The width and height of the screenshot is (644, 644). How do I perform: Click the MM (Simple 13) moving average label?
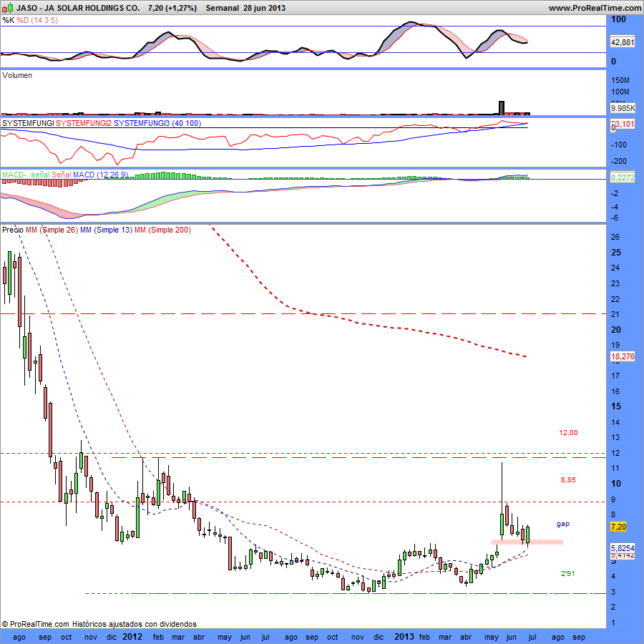(x=106, y=230)
